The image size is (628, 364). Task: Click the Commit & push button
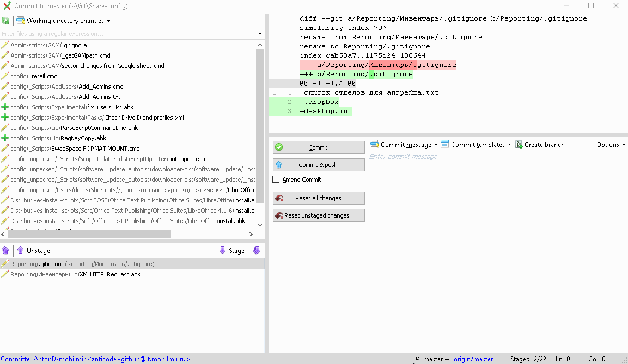318,164
